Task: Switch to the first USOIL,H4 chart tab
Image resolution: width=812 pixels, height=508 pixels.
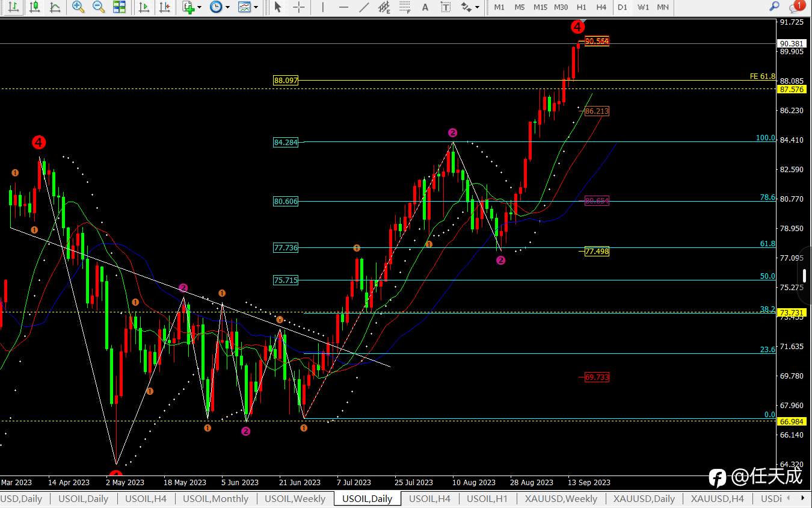Action: (146, 498)
